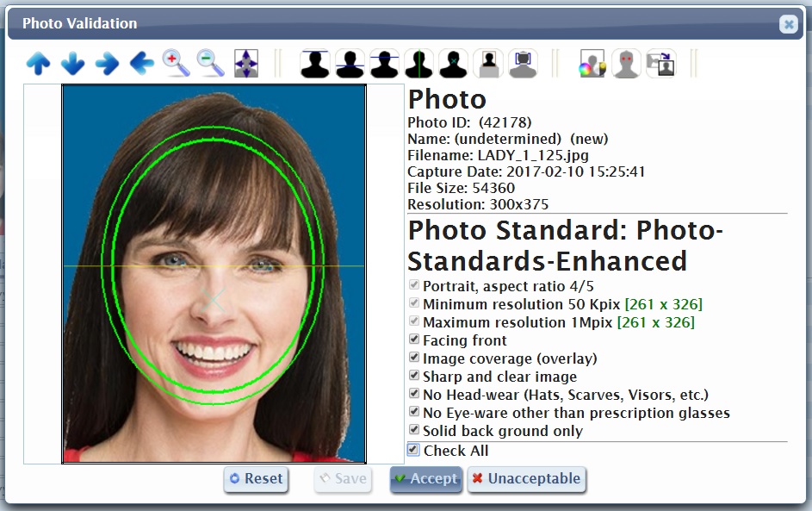Uncheck Sharp and clear image checkbox
The height and width of the screenshot is (511, 812).
(x=414, y=375)
